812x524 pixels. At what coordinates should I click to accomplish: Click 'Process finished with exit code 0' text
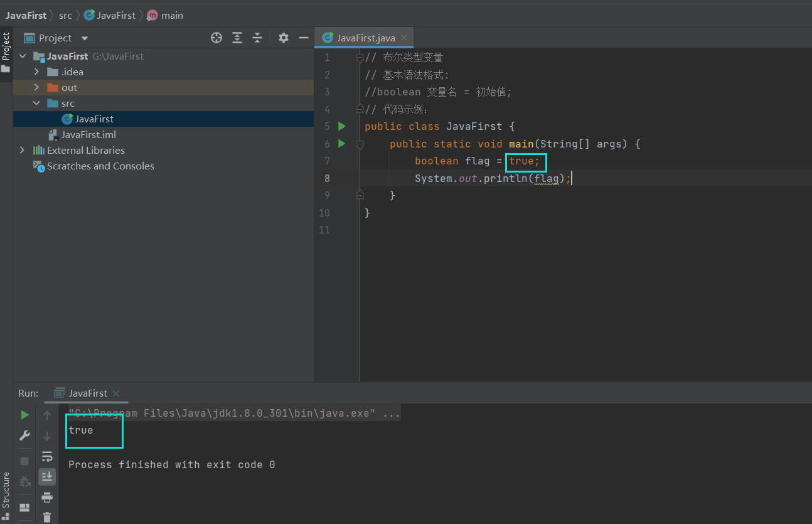click(171, 464)
